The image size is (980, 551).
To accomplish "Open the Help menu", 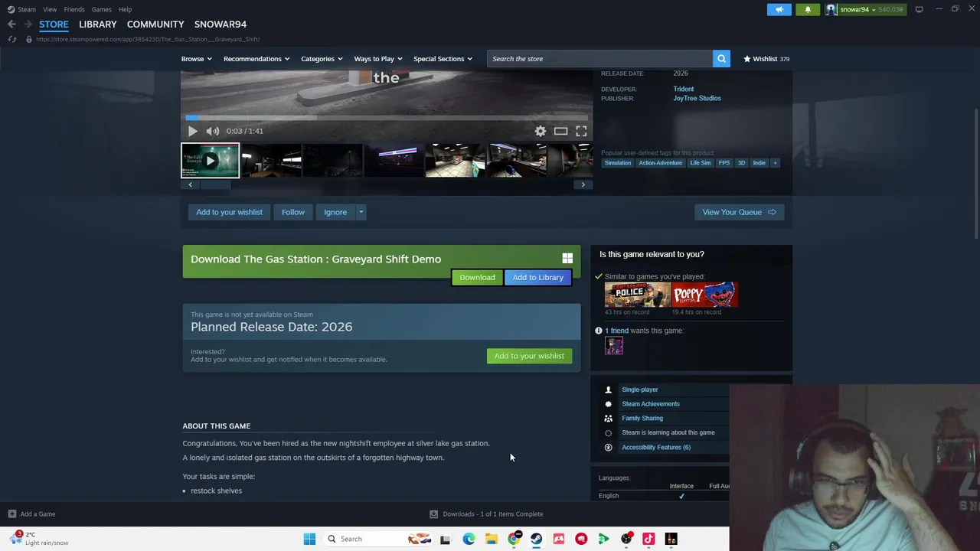I will pyautogui.click(x=125, y=9).
